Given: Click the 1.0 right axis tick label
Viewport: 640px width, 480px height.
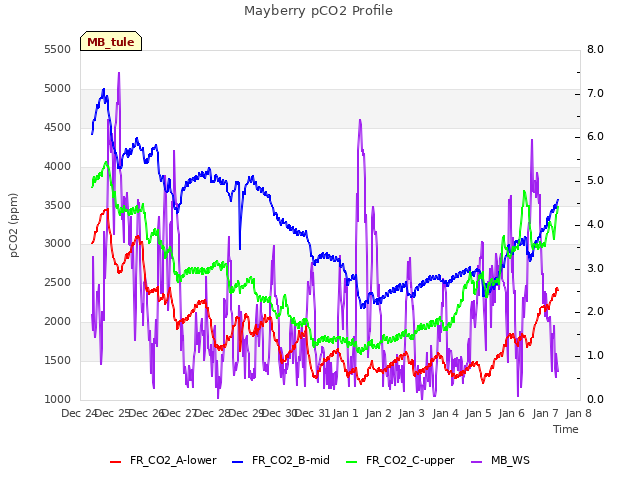Looking at the screenshot, I should pyautogui.click(x=595, y=356).
